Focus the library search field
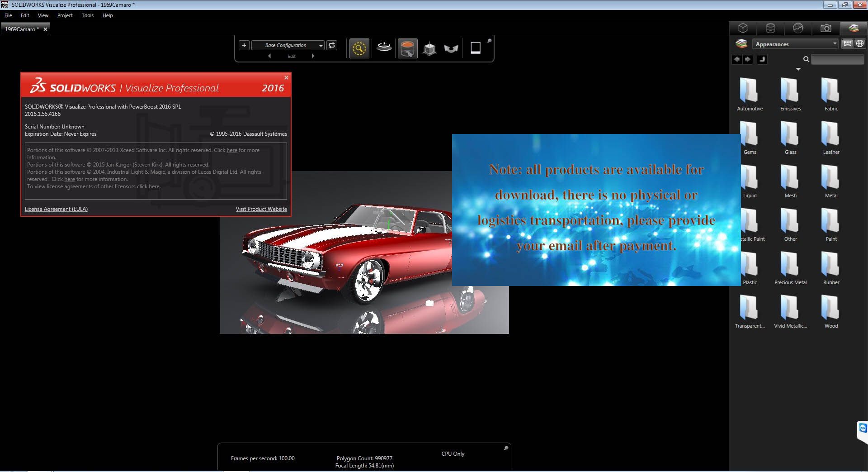Image resolution: width=868 pixels, height=472 pixels. click(838, 59)
